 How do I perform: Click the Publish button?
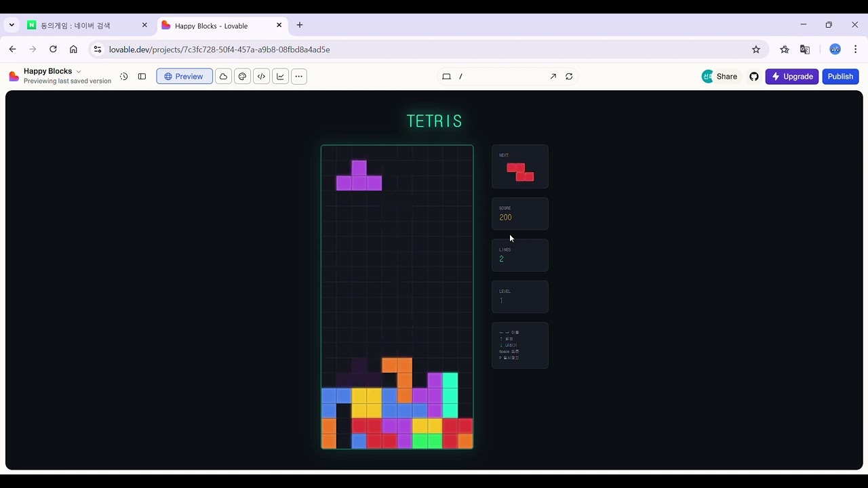coord(840,77)
